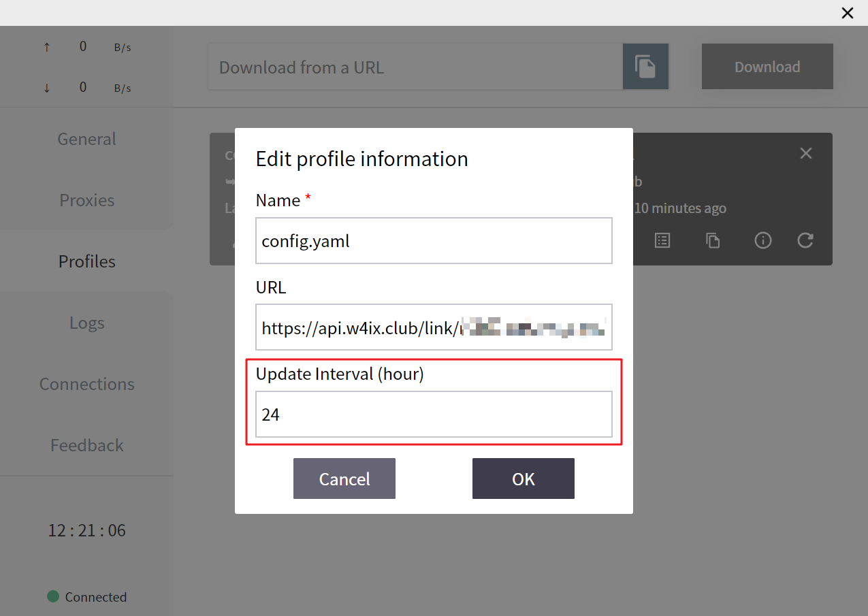The height and width of the screenshot is (616, 868).
Task: Click the Download button
Action: 767,67
